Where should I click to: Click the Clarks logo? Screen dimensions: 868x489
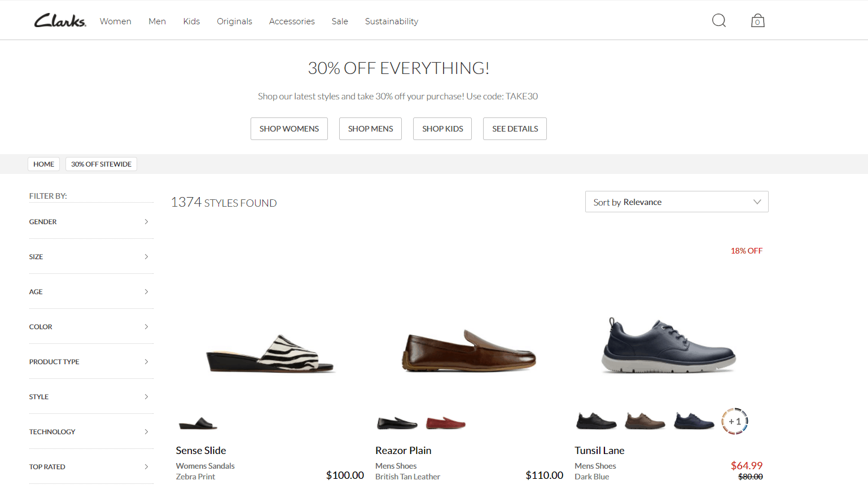pyautogui.click(x=60, y=21)
